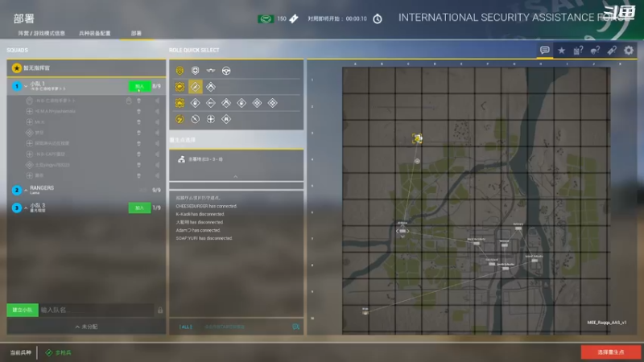Mute speaker on the 土豆yingyu player row
This screenshot has width=644, height=362.
(157, 165)
